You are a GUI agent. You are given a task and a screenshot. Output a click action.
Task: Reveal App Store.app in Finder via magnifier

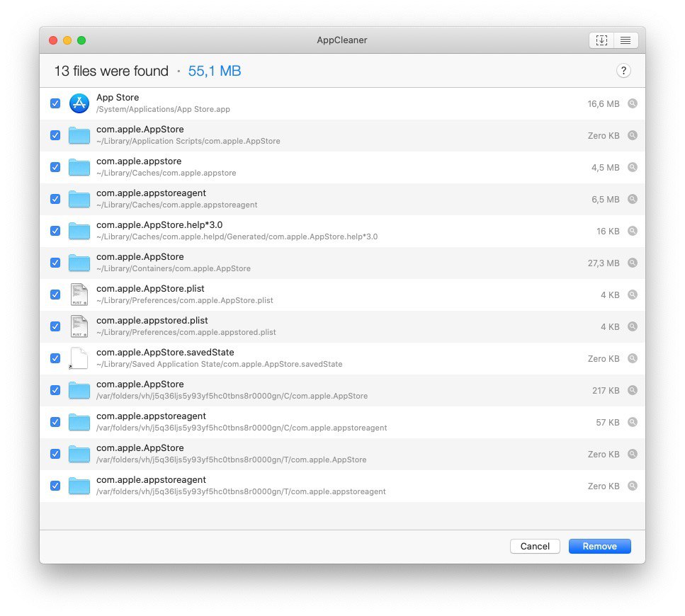(632, 103)
